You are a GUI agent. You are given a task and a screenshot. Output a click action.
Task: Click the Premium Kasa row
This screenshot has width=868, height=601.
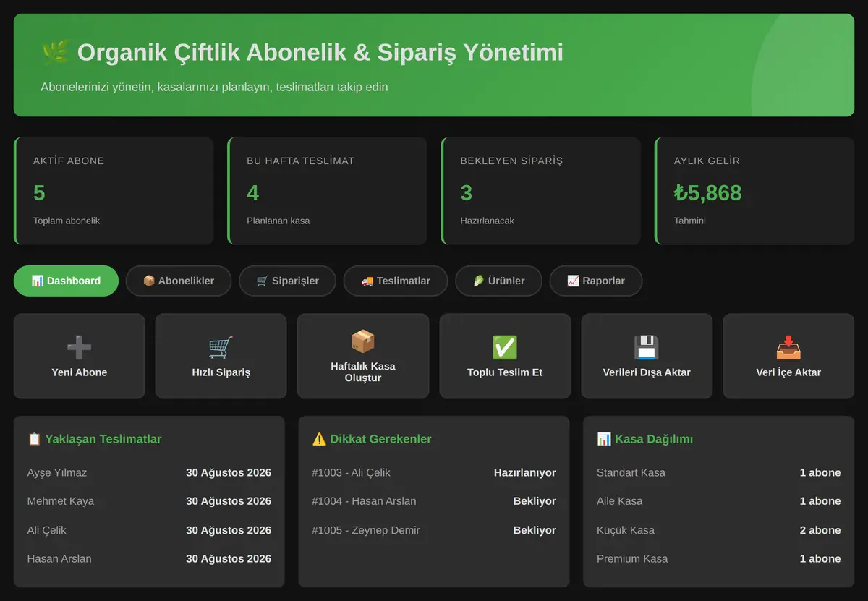[719, 559]
